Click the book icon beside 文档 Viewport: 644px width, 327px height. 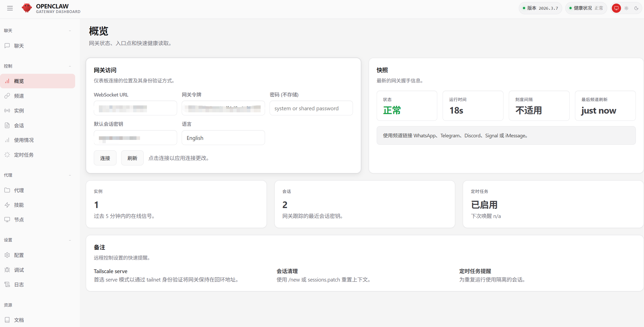tap(7, 320)
